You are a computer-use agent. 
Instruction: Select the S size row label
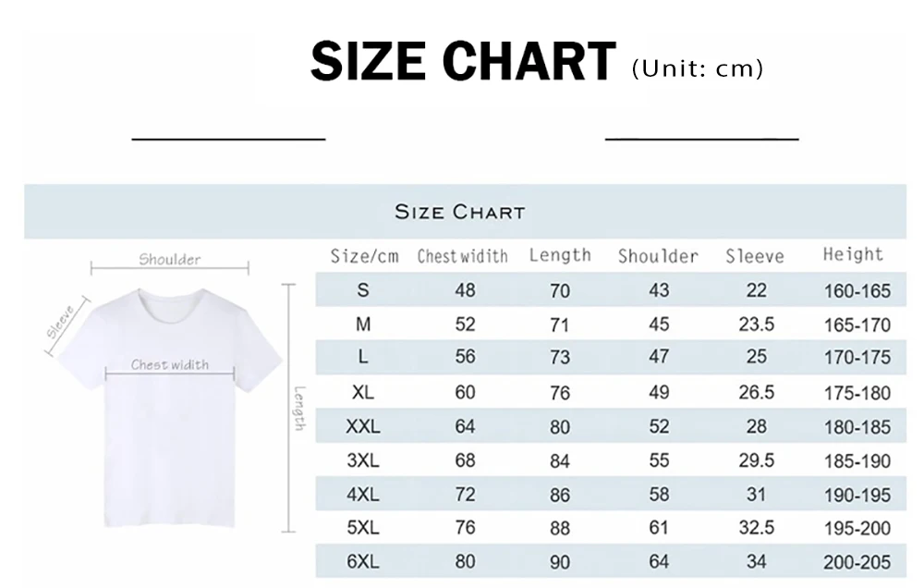click(x=363, y=290)
